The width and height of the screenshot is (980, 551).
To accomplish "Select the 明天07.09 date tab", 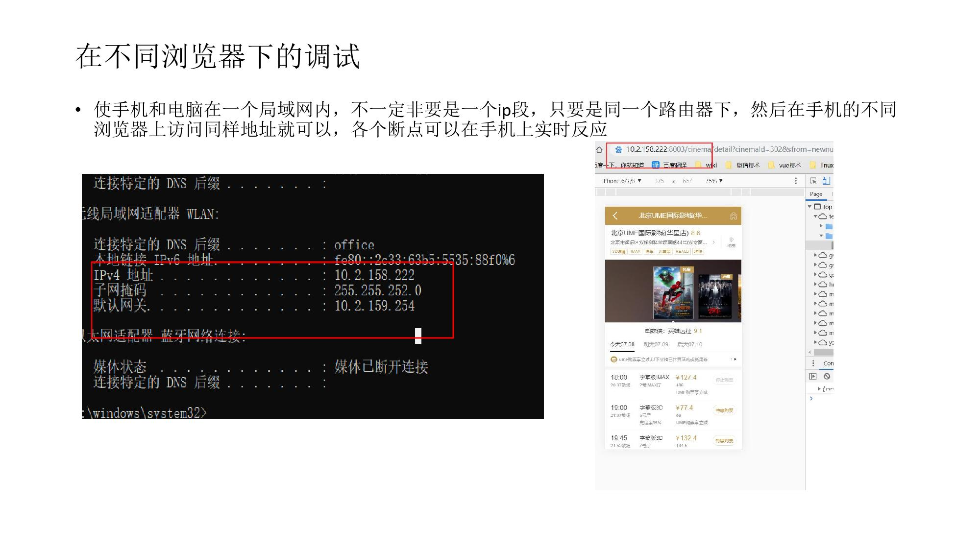I will [x=656, y=344].
